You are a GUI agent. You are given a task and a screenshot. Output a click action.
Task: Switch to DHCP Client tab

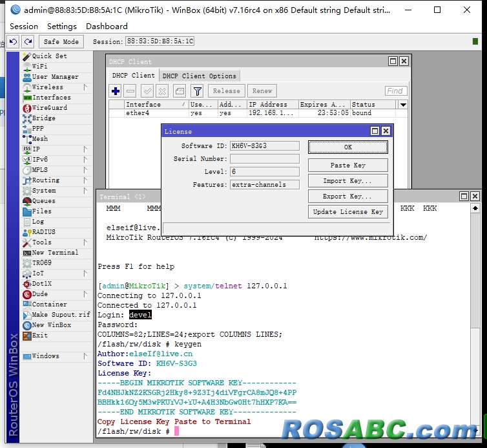[133, 76]
